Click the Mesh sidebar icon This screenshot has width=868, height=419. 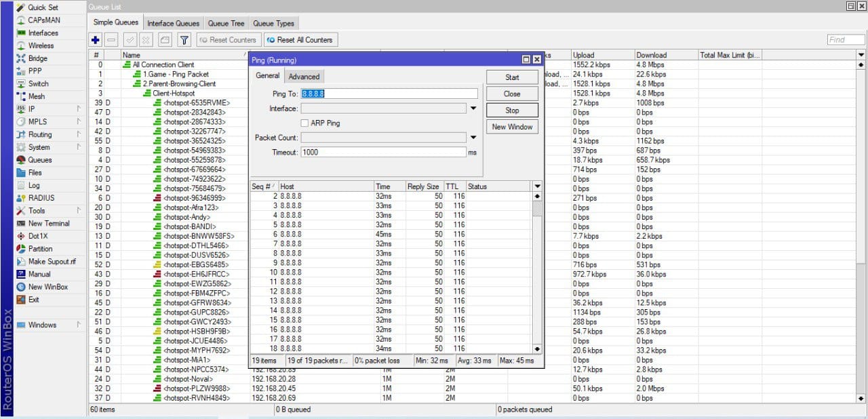coord(21,96)
